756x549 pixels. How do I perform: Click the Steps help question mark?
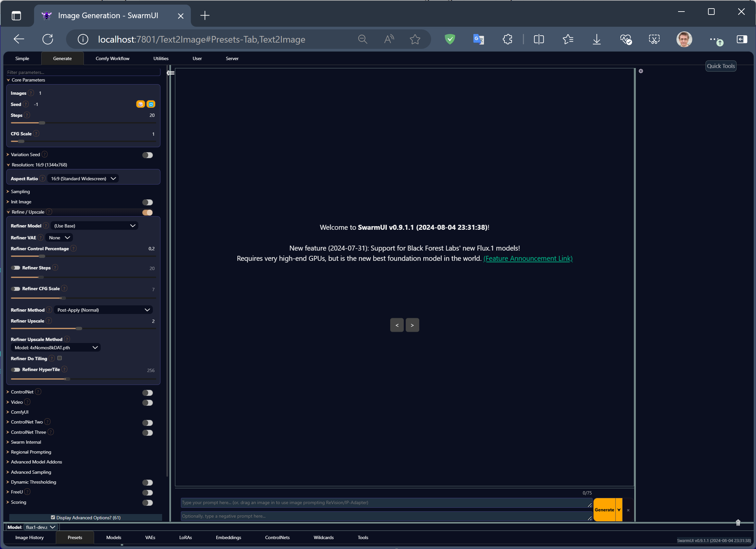pyautogui.click(x=27, y=115)
